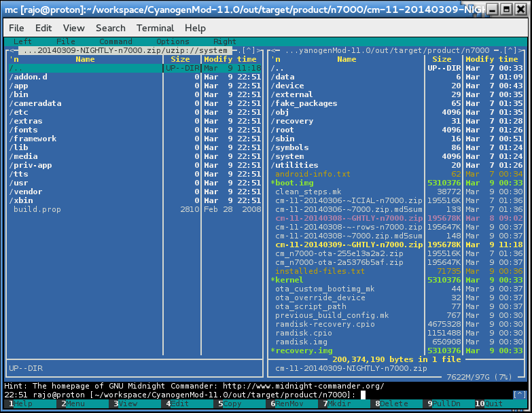Open the Edit menu

(43, 28)
